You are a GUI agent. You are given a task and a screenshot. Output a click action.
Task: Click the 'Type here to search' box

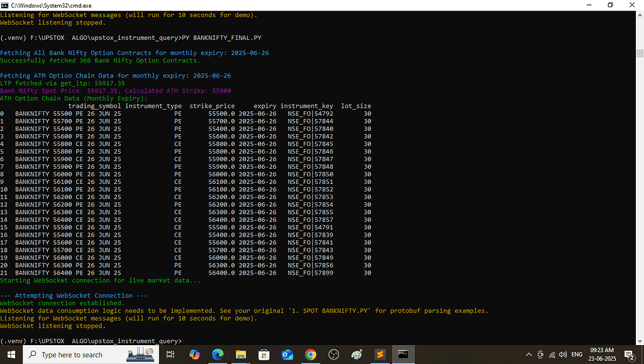coord(75,355)
